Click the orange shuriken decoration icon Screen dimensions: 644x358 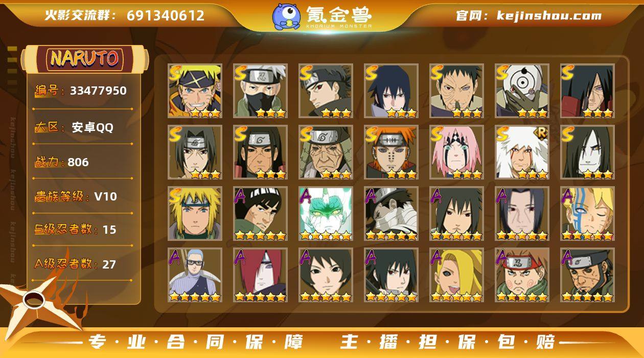point(38,301)
